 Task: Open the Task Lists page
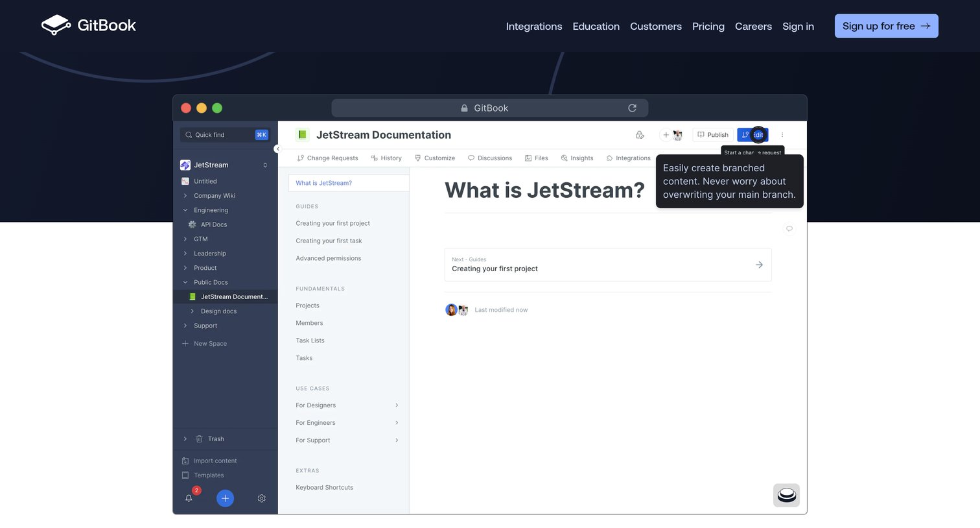(x=310, y=341)
